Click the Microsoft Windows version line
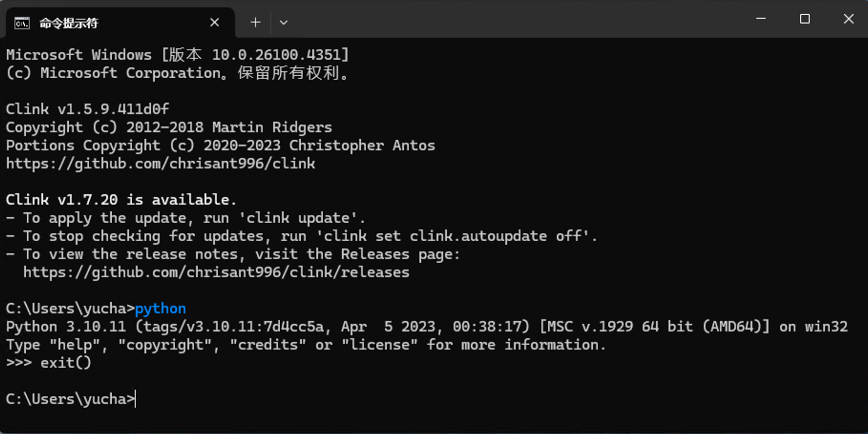The width and height of the screenshot is (868, 434). click(x=178, y=55)
